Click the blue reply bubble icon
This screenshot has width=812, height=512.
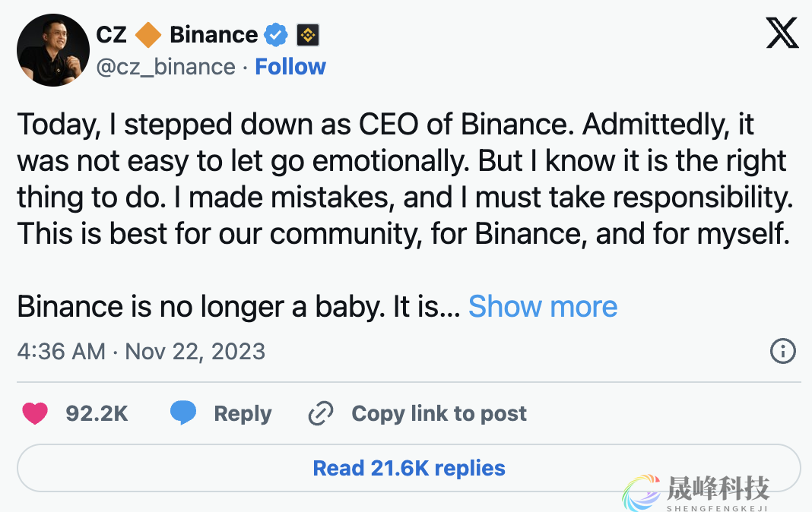click(x=183, y=413)
